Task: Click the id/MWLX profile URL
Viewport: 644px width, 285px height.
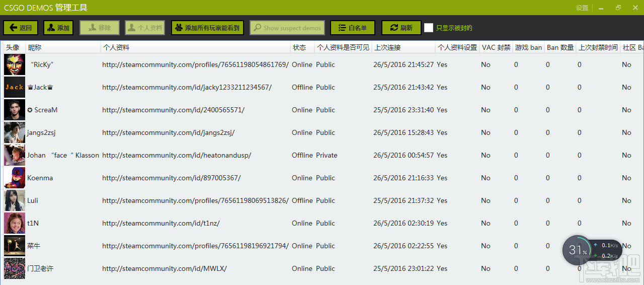Action: click(x=165, y=268)
